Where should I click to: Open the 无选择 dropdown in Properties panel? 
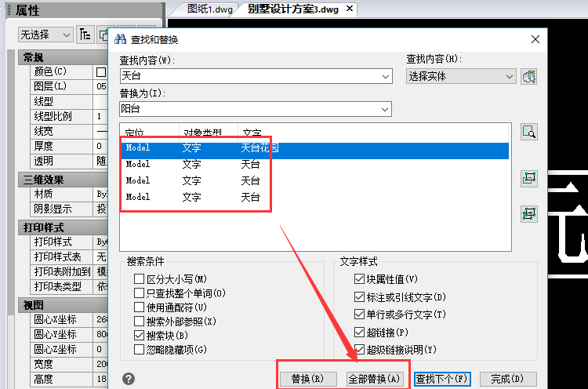point(45,35)
